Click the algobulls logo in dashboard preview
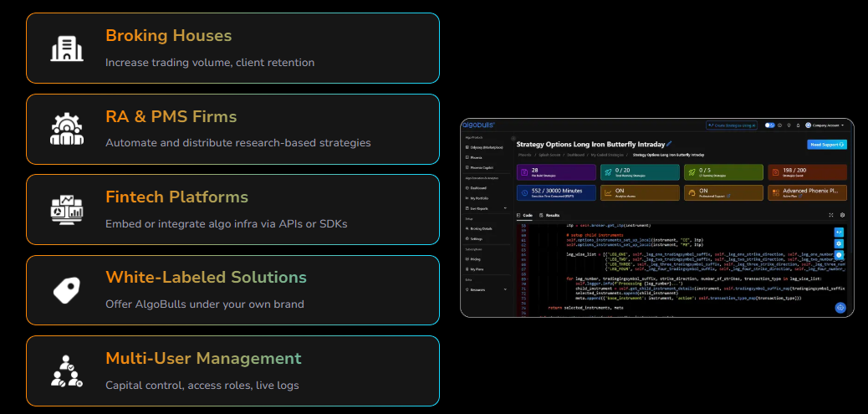 478,125
